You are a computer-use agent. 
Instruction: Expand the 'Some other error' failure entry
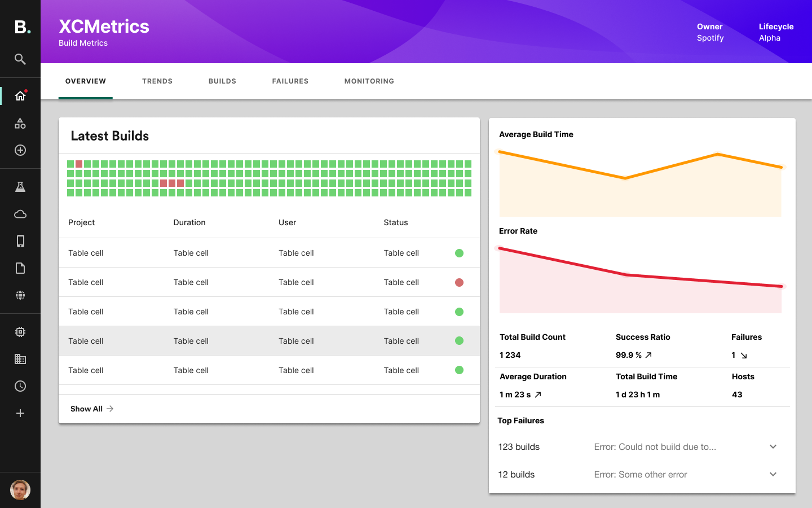773,474
